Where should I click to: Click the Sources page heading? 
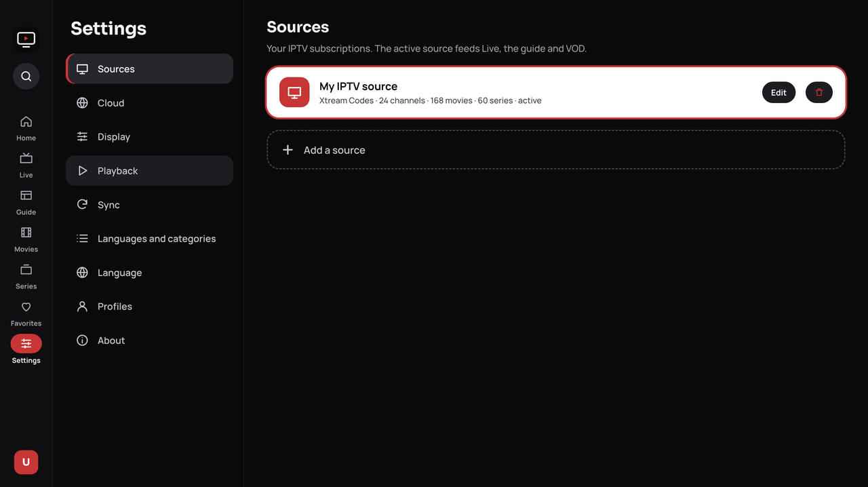pyautogui.click(x=298, y=27)
